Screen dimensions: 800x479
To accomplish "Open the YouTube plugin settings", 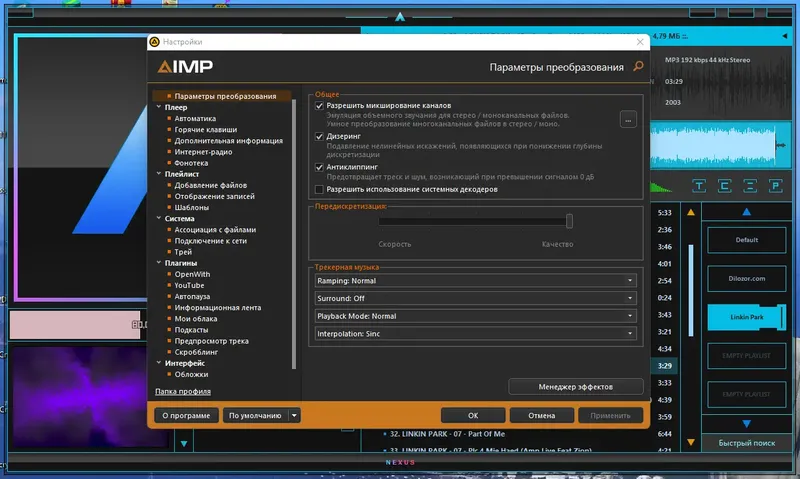I will [x=189, y=285].
